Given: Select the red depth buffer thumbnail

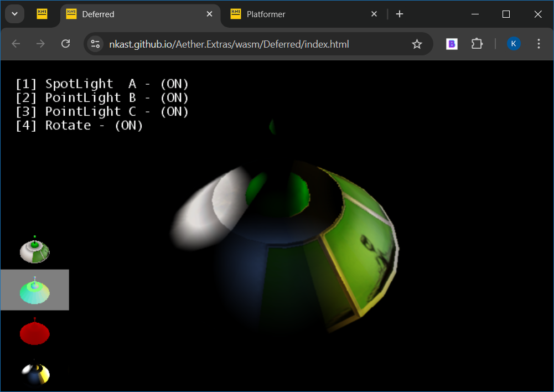Looking at the screenshot, I should click(x=35, y=331).
